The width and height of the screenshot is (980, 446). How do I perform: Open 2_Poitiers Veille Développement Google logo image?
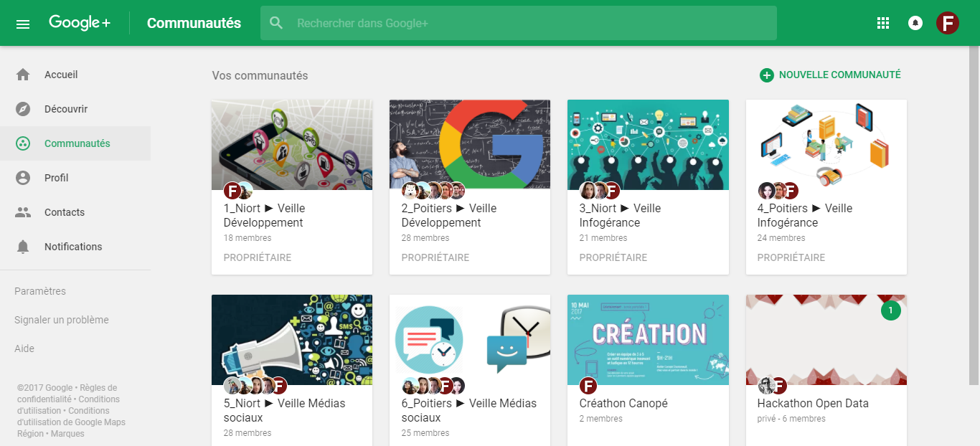pyautogui.click(x=470, y=145)
